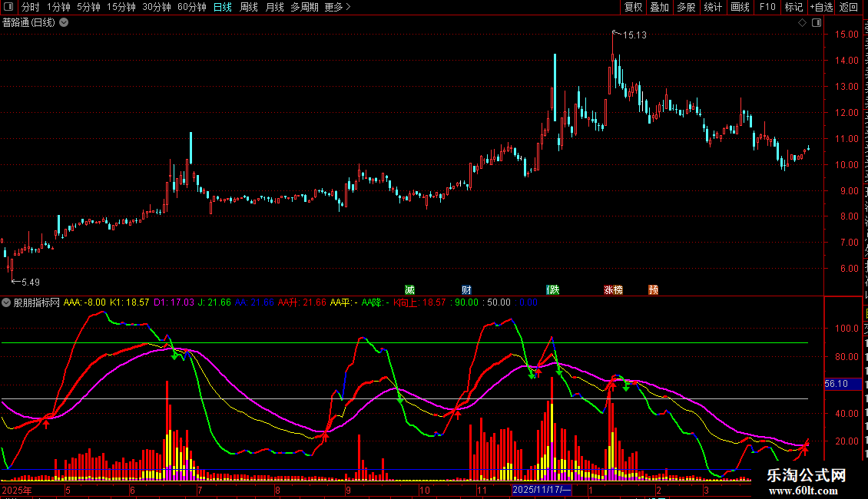Image resolution: width=868 pixels, height=499 pixels.
Task: Click the 5.49 low price label
Action: click(31, 283)
